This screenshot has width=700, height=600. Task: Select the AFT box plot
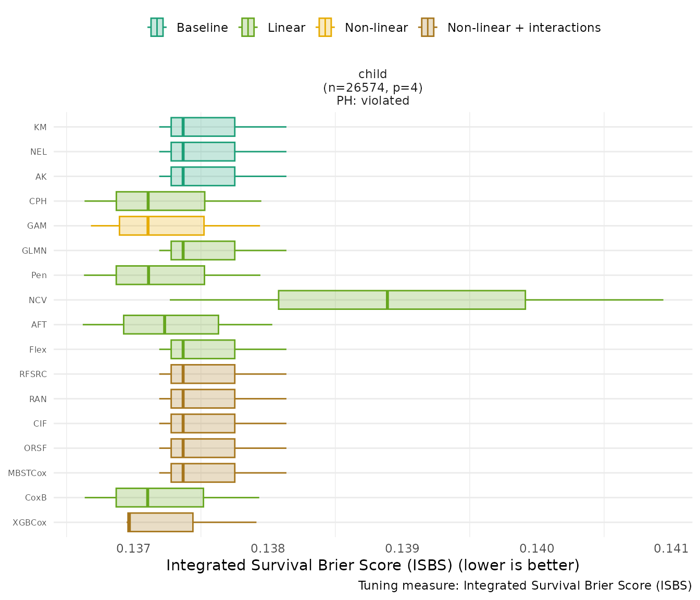(x=171, y=324)
